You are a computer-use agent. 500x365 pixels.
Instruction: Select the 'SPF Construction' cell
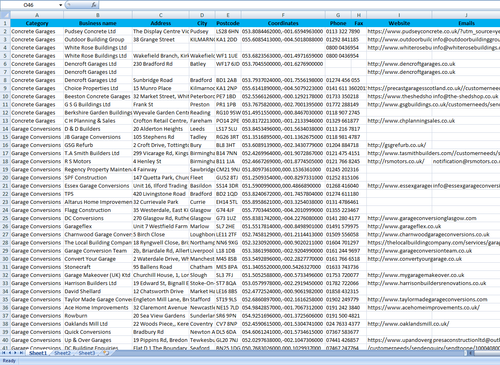click(98, 177)
